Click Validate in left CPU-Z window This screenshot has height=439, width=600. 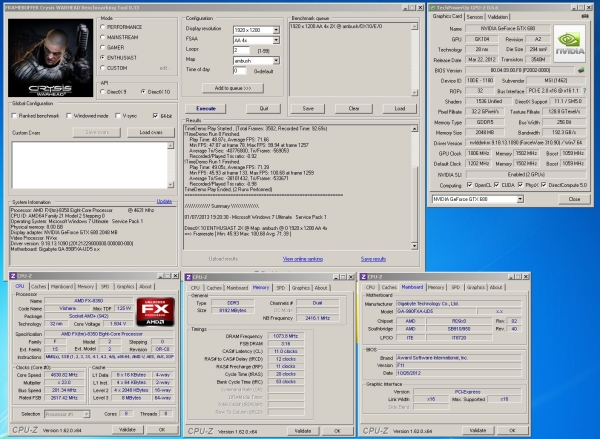click(x=127, y=430)
